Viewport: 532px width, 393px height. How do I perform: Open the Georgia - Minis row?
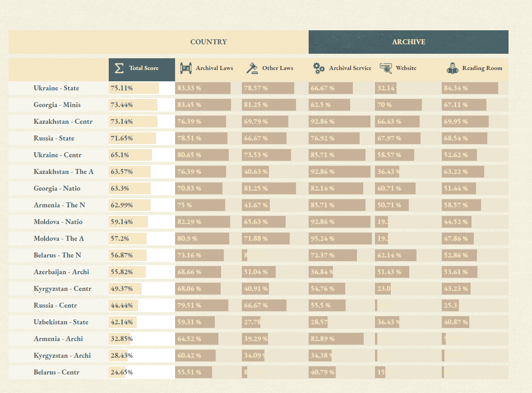(57, 105)
